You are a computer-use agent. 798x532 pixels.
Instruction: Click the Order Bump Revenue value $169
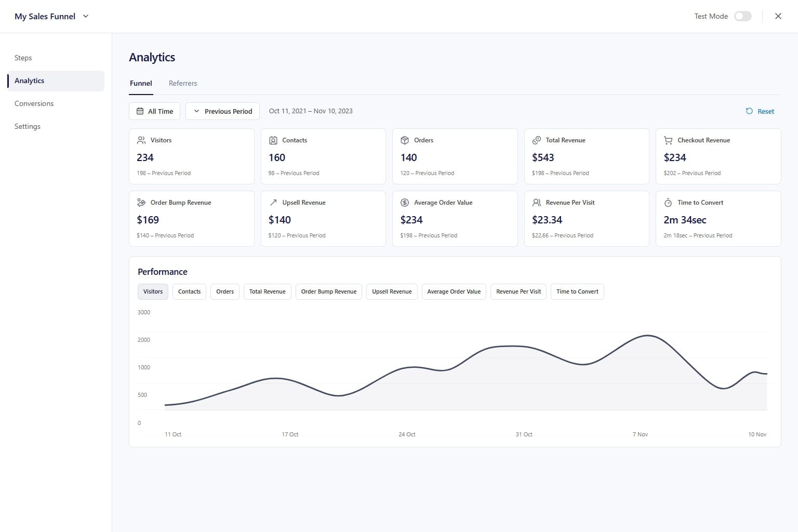click(148, 220)
